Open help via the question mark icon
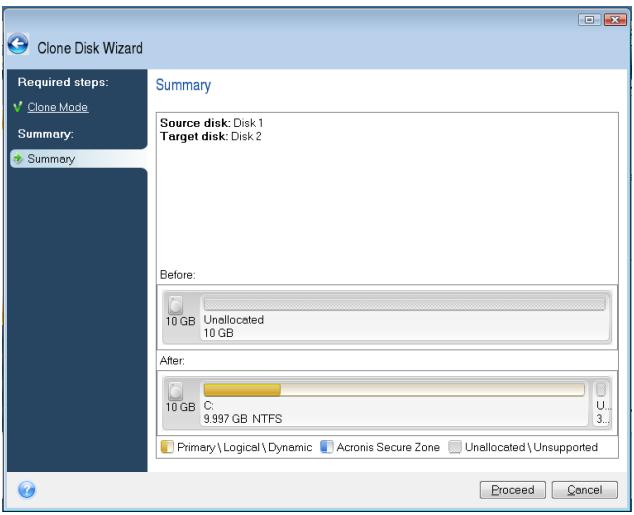The height and width of the screenshot is (515, 634). coord(27,490)
